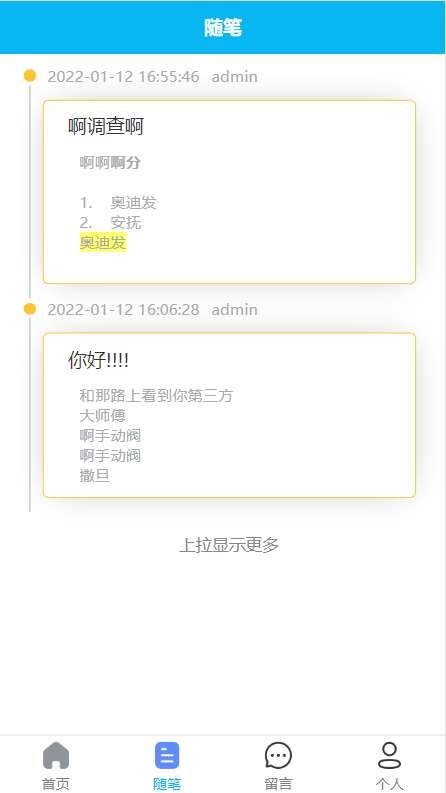Click timeline dot for 16:06:28 entry
The width and height of the screenshot is (446, 793).
(x=30, y=309)
